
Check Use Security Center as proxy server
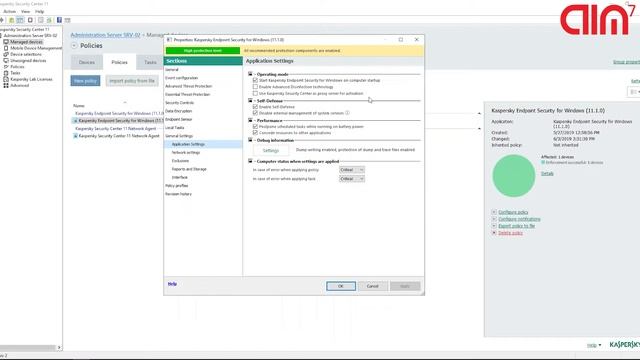[x=255, y=93]
